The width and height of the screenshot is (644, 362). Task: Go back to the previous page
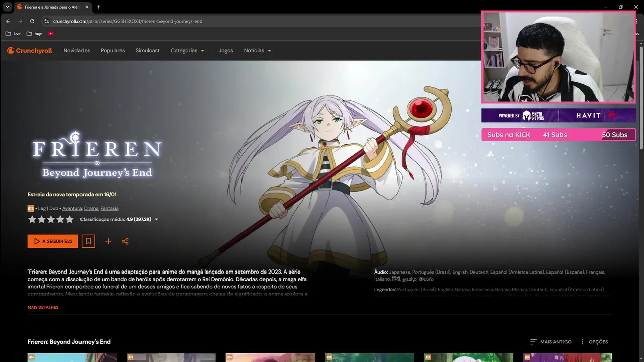click(8, 21)
